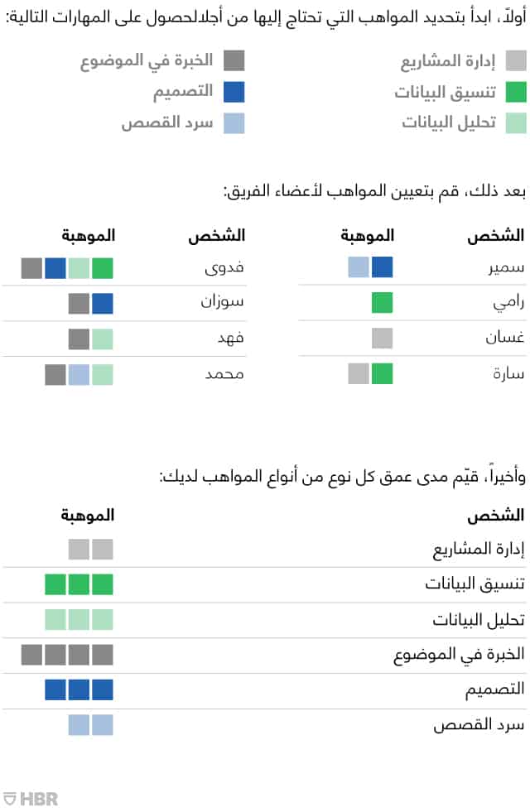Click the green square in رامي's row
Image resolution: width=530 pixels, height=812 pixels.
point(382,303)
